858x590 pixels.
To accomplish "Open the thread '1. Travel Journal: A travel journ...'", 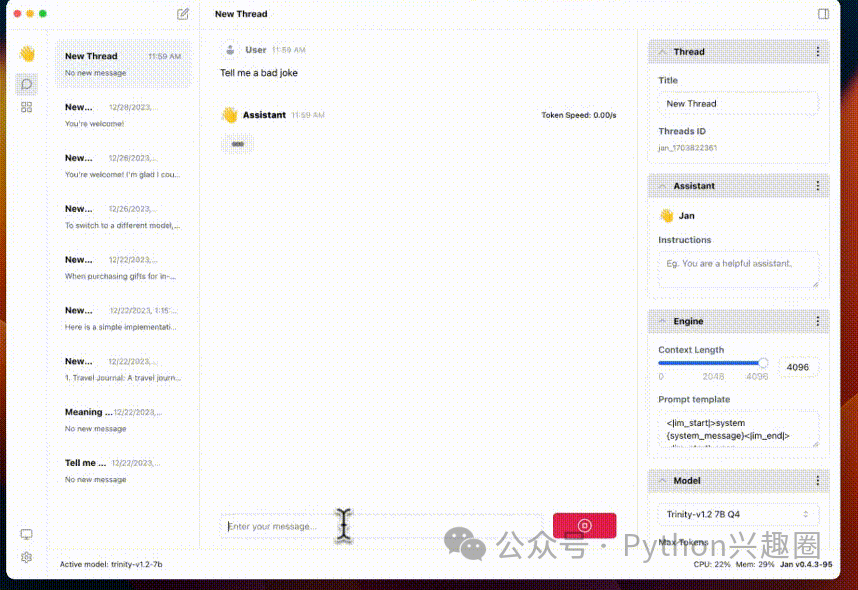I will 123,369.
